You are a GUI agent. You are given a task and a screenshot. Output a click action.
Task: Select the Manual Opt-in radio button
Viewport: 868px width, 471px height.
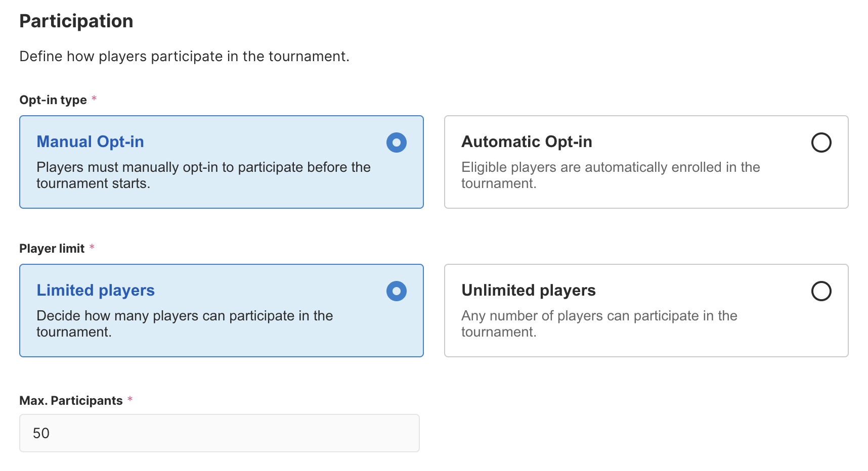coord(396,143)
